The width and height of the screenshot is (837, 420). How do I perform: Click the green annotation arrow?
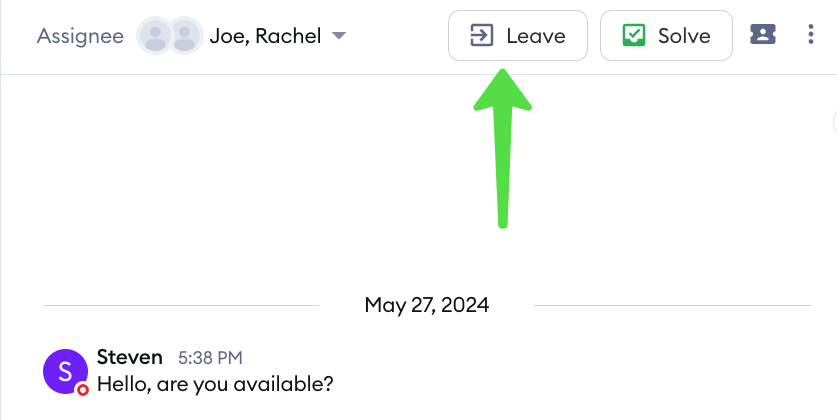point(502,148)
